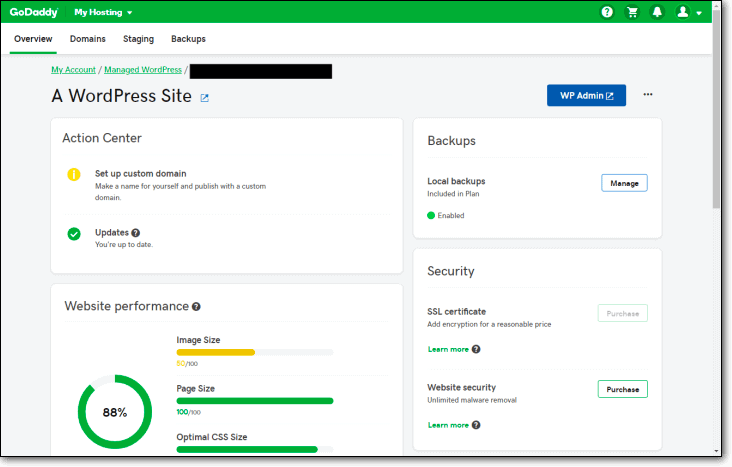The width and height of the screenshot is (732, 467).
Task: Open the Backups tab
Action: coord(188,39)
